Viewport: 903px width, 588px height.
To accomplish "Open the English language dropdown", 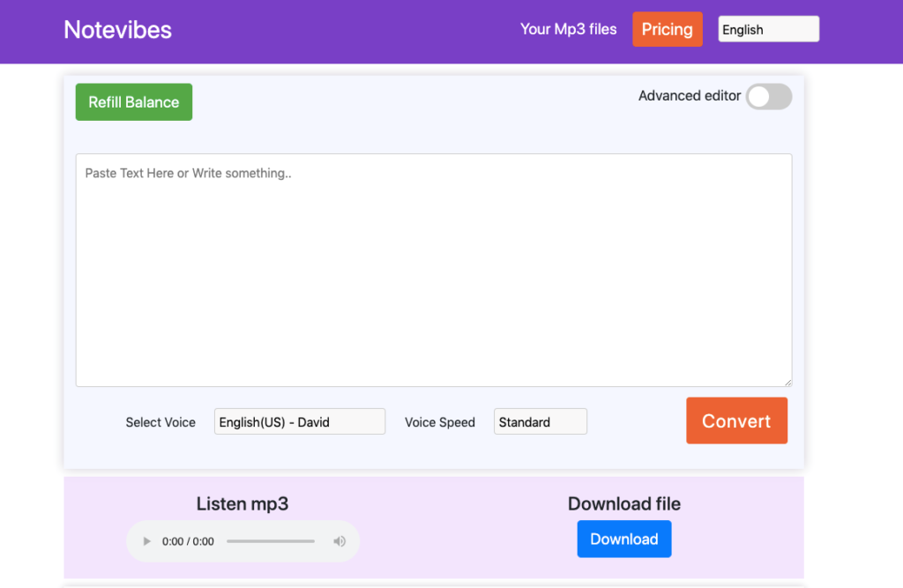I will click(x=768, y=29).
